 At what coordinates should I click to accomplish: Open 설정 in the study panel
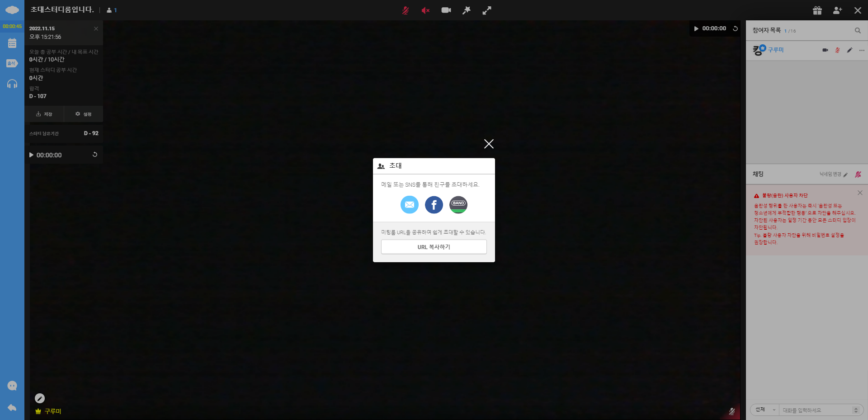[x=83, y=114]
